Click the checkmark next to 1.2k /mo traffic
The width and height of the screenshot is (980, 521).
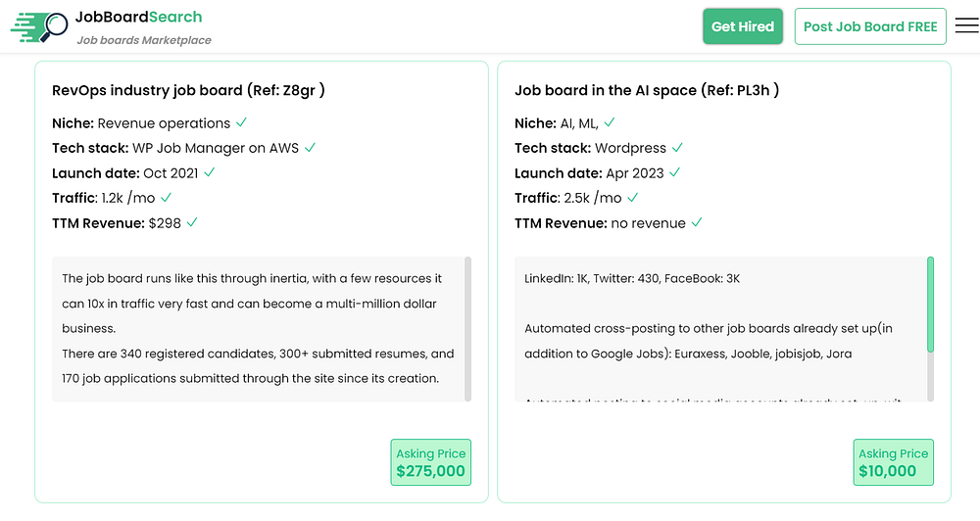[x=166, y=197]
